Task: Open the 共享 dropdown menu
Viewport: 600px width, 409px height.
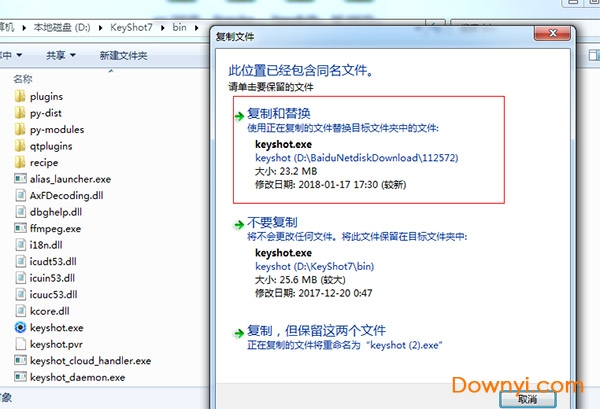Action: (60, 55)
